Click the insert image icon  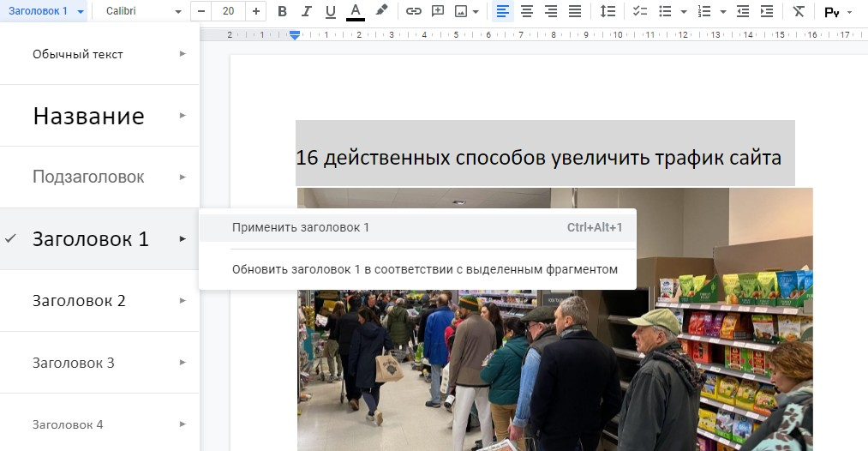(x=462, y=12)
